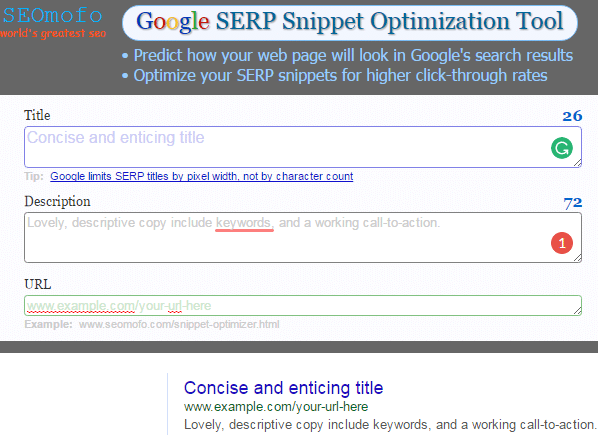598x444 pixels.
Task: Click the description character count 72
Action: [x=572, y=203]
